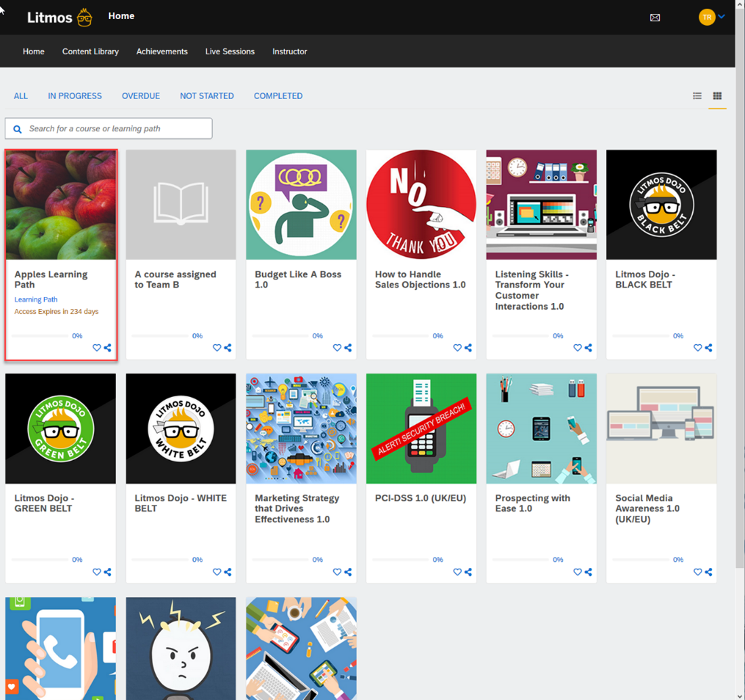
Task: Open Prospecting with Ease 1.0 title
Action: pos(532,503)
